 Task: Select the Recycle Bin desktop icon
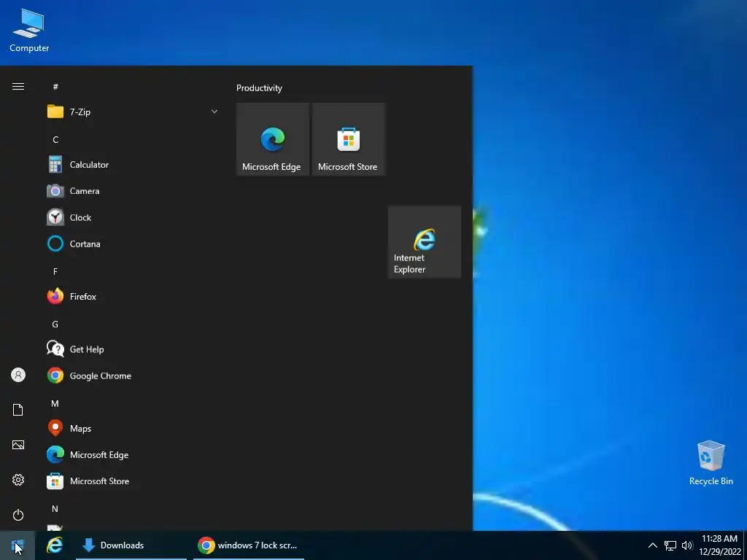(x=711, y=462)
